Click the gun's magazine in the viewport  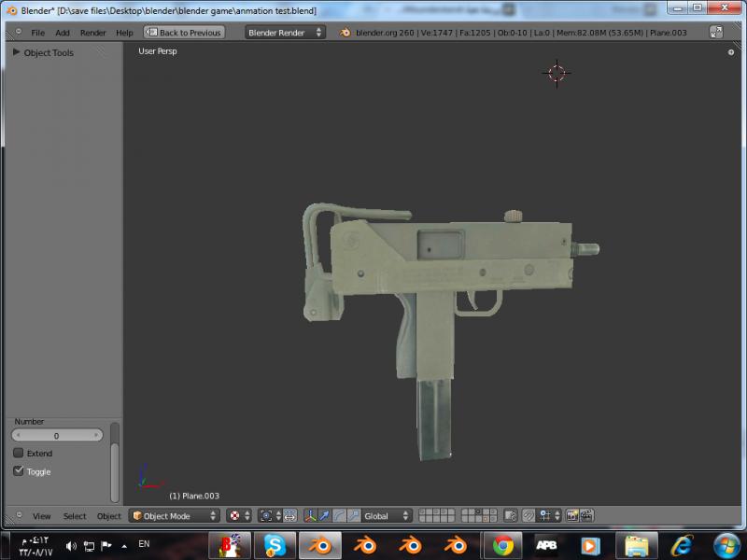click(434, 419)
